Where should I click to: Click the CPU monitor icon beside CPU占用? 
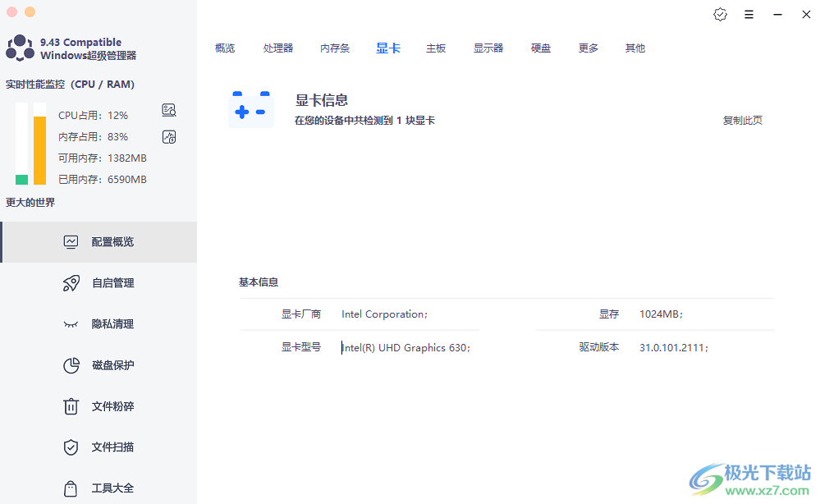169,111
